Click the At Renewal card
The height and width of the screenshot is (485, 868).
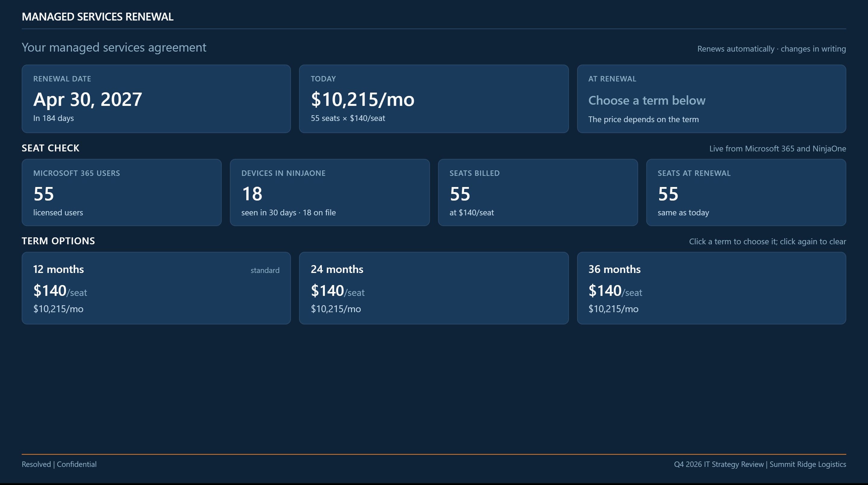711,99
